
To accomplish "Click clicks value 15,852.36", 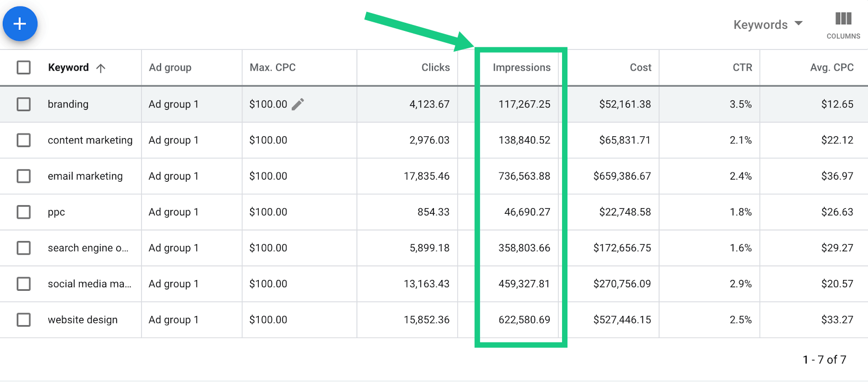I will click(426, 320).
